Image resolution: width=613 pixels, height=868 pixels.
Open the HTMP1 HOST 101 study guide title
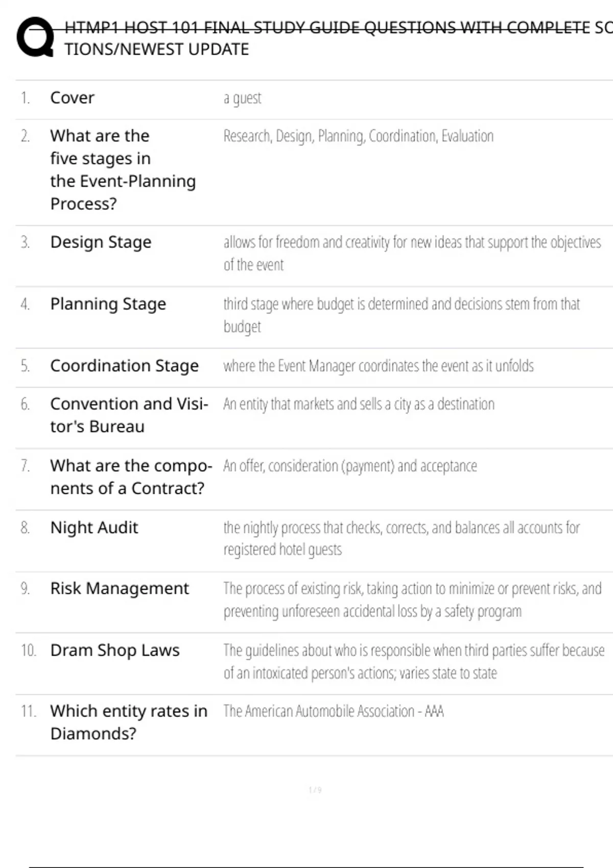tap(338, 38)
